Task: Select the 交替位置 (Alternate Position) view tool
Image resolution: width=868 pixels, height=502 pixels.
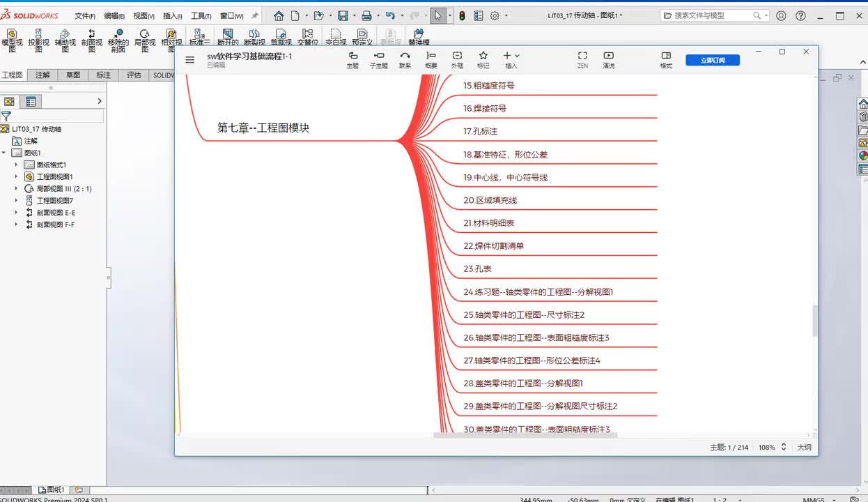Action: pyautogui.click(x=307, y=38)
